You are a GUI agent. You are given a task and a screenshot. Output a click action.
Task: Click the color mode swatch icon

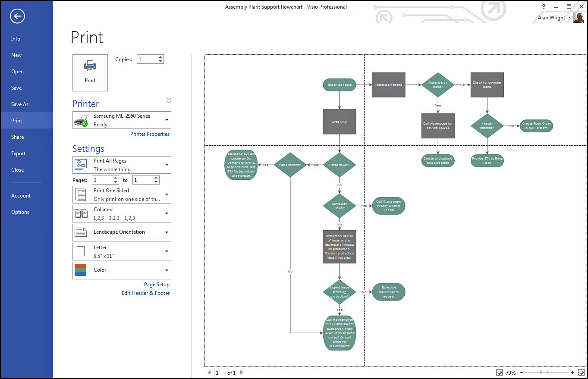(x=81, y=270)
